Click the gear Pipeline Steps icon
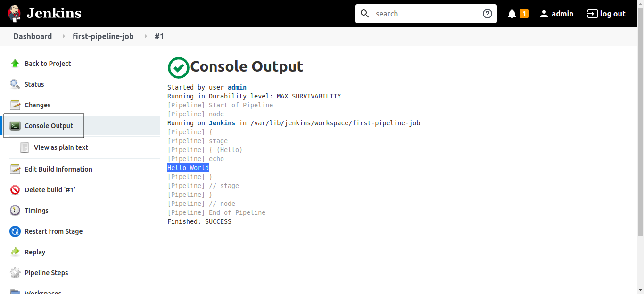This screenshot has height=294, width=644. 15,273
